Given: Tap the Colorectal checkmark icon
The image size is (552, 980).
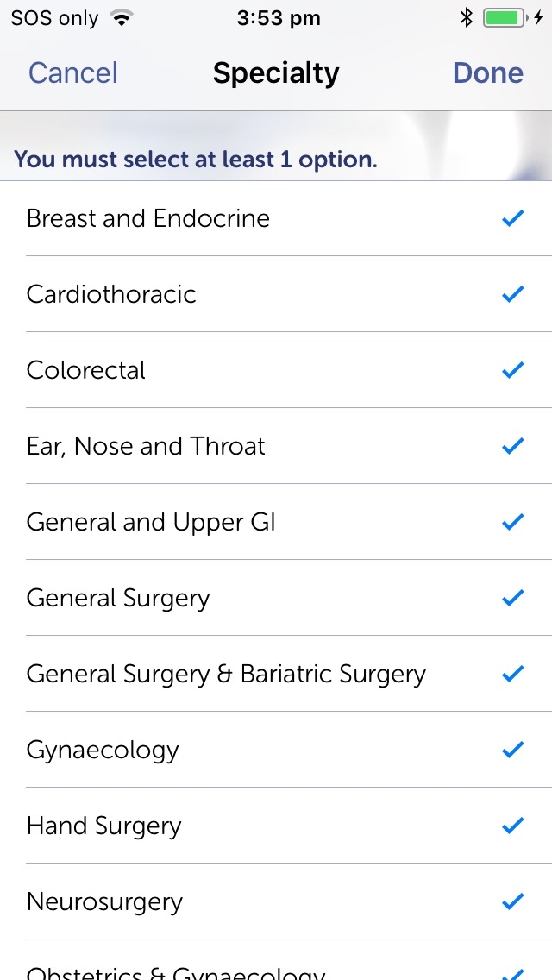Looking at the screenshot, I should coord(512,370).
